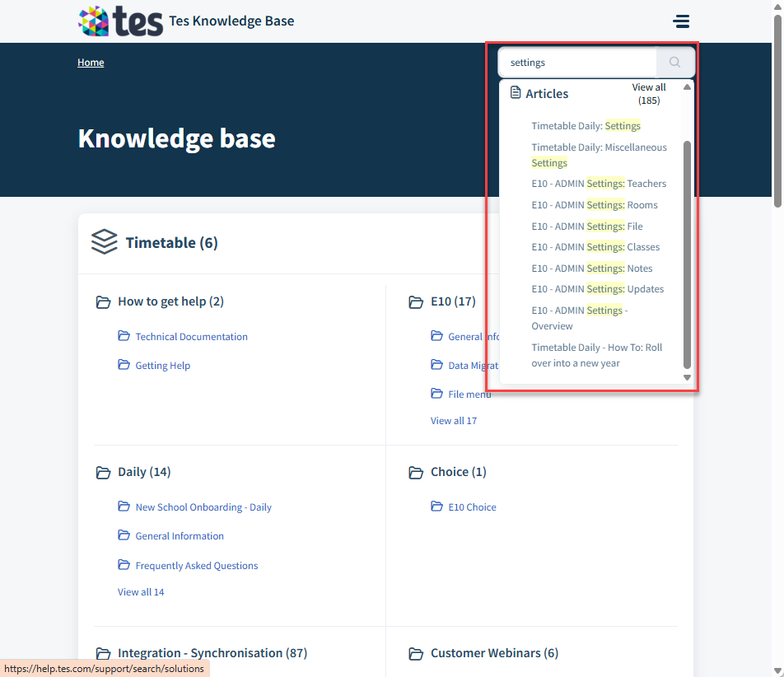Open View all (185) article results
Screen dimensions: 784x677
coord(648,94)
